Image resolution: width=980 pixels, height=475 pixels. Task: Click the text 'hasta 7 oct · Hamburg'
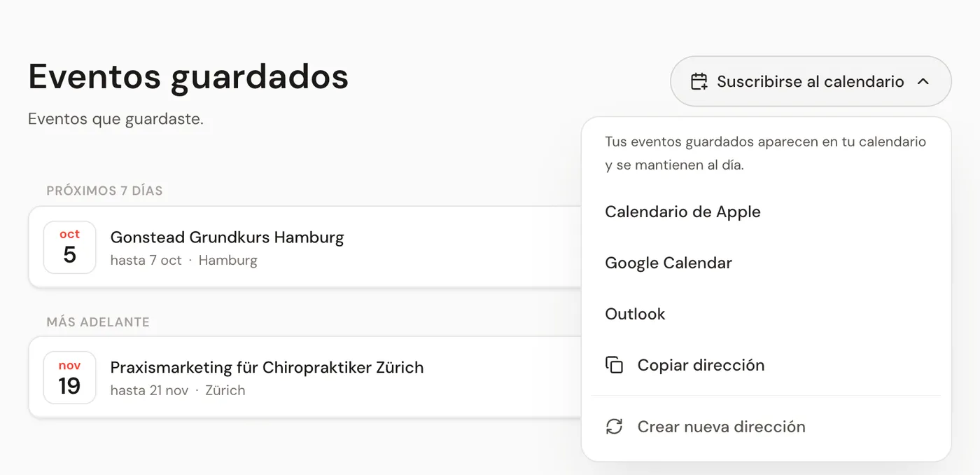pyautogui.click(x=183, y=261)
